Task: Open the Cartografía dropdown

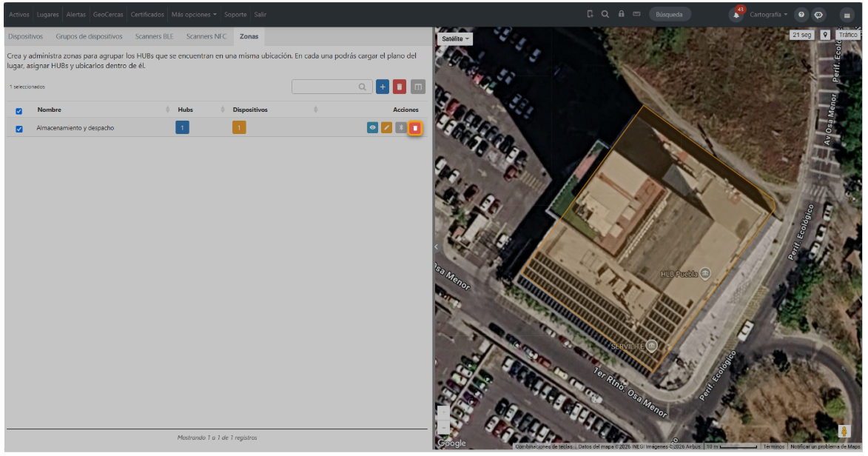Action: [768, 14]
